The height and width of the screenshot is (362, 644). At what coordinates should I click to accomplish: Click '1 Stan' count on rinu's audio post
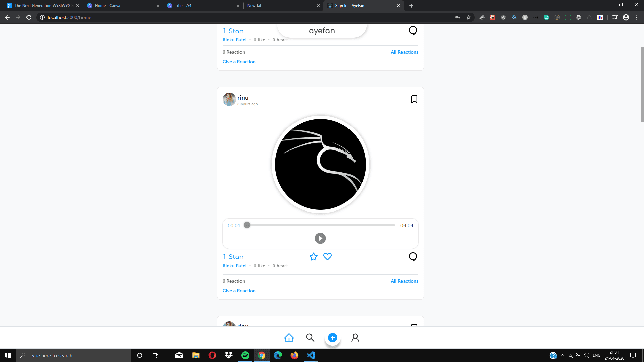tap(233, 257)
